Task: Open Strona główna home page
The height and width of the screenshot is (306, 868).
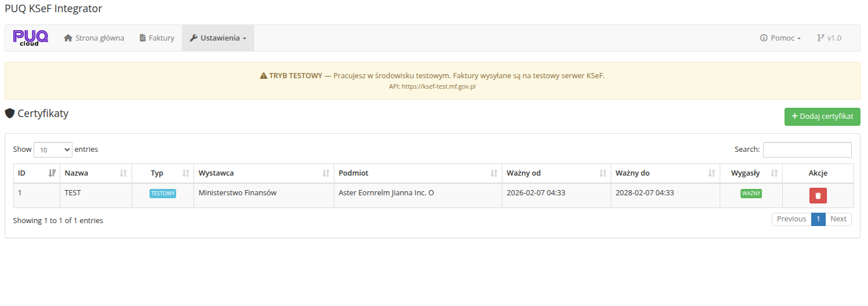Action: point(94,38)
